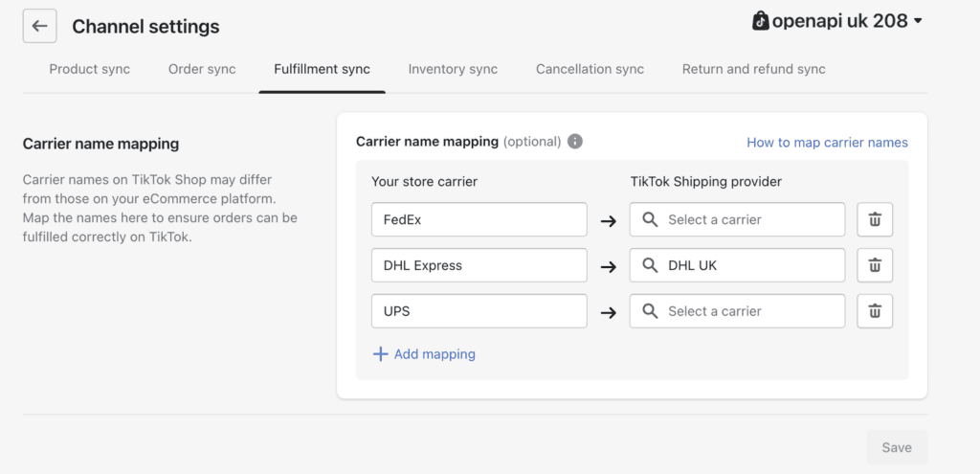The height and width of the screenshot is (474, 980).
Task: Click the Your store carrier column header
Action: (x=424, y=182)
